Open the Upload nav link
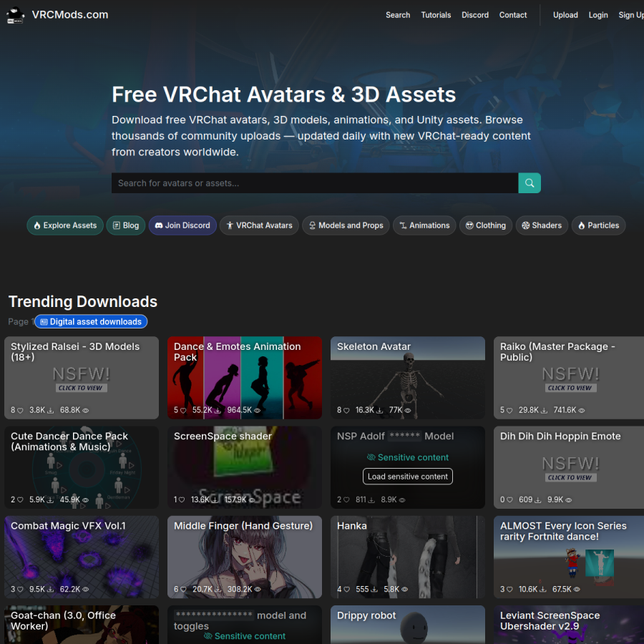Screen dimensions: 644x644 tap(565, 15)
